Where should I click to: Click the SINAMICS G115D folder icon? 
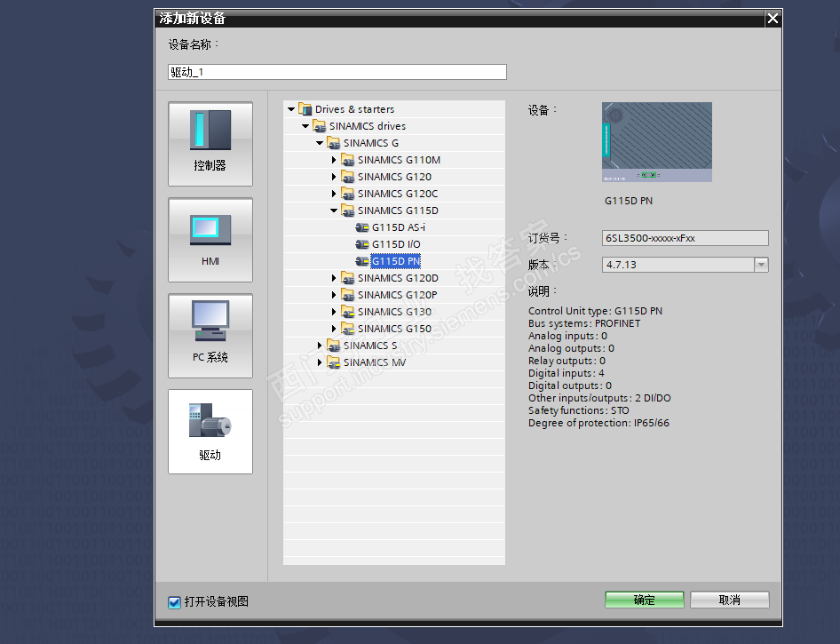(348, 211)
